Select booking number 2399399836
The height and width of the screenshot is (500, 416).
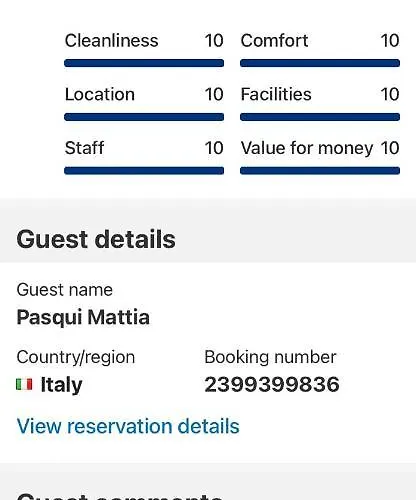point(272,384)
